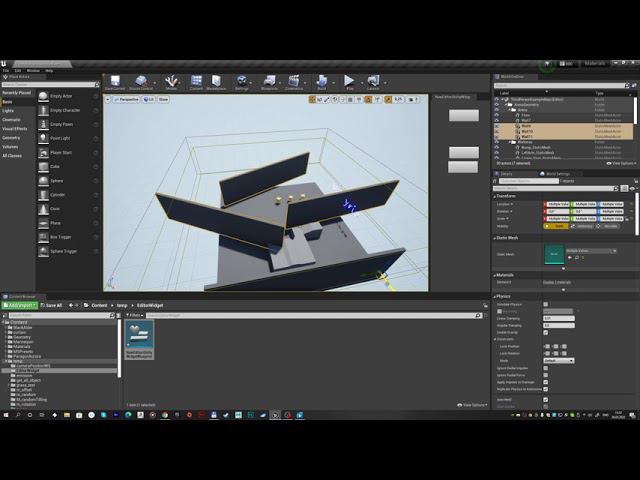Select Empty Actor icon in Place Actors
Screen dimensions: 640x480
click(x=43, y=96)
